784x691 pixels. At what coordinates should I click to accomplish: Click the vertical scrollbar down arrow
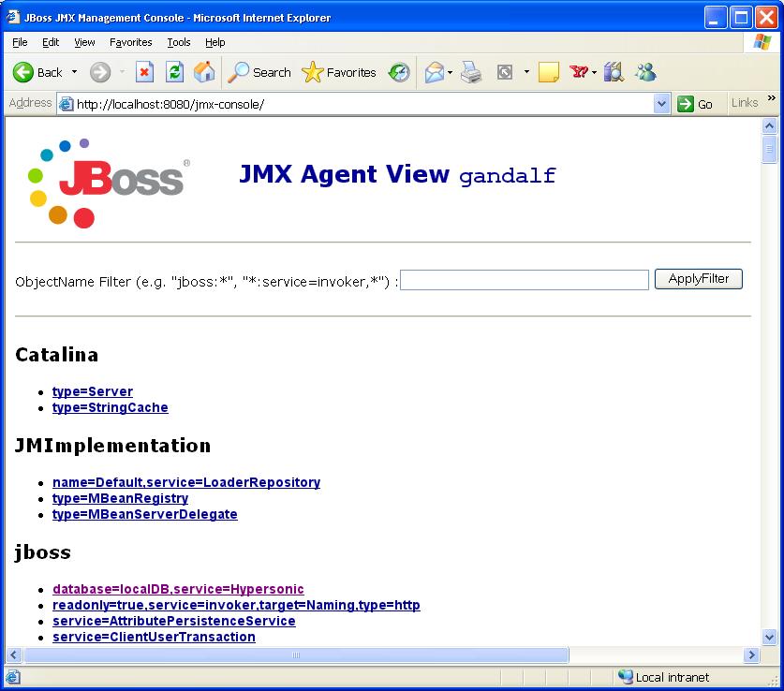click(770, 637)
